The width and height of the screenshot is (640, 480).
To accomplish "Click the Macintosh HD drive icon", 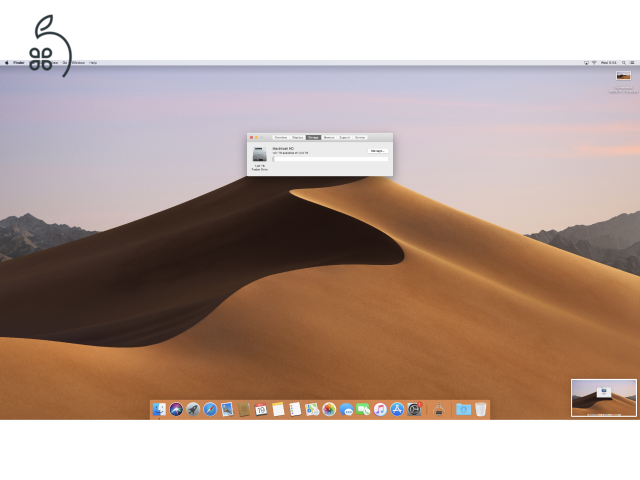I will point(260,155).
